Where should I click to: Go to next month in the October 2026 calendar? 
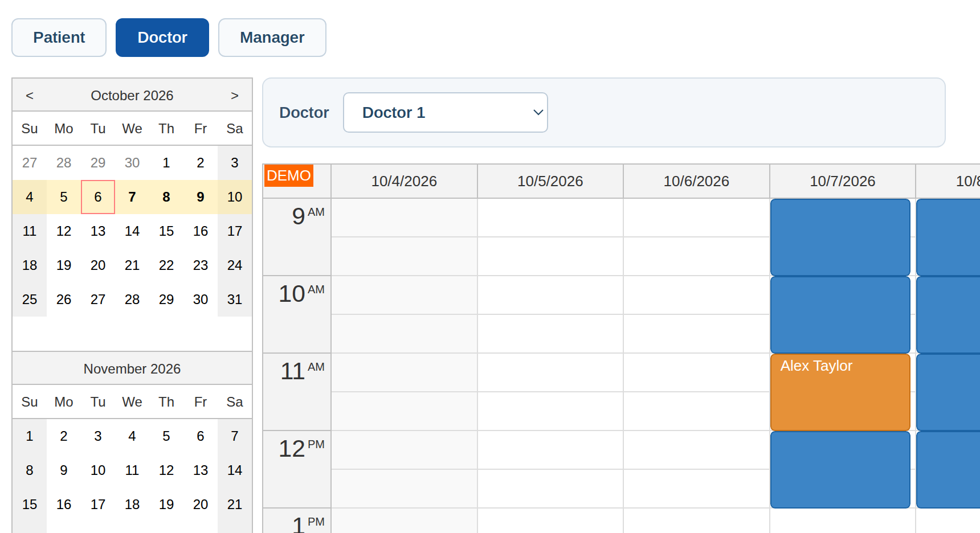[235, 96]
